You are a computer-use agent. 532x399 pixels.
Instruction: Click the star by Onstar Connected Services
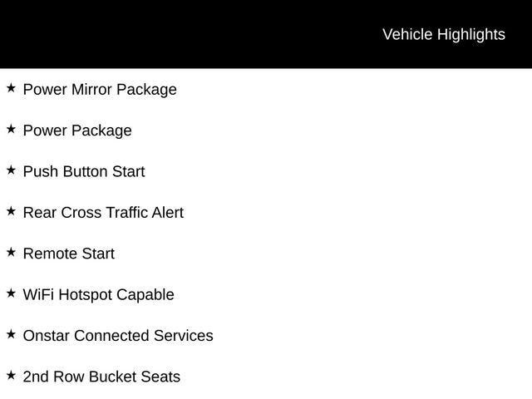[11, 334]
